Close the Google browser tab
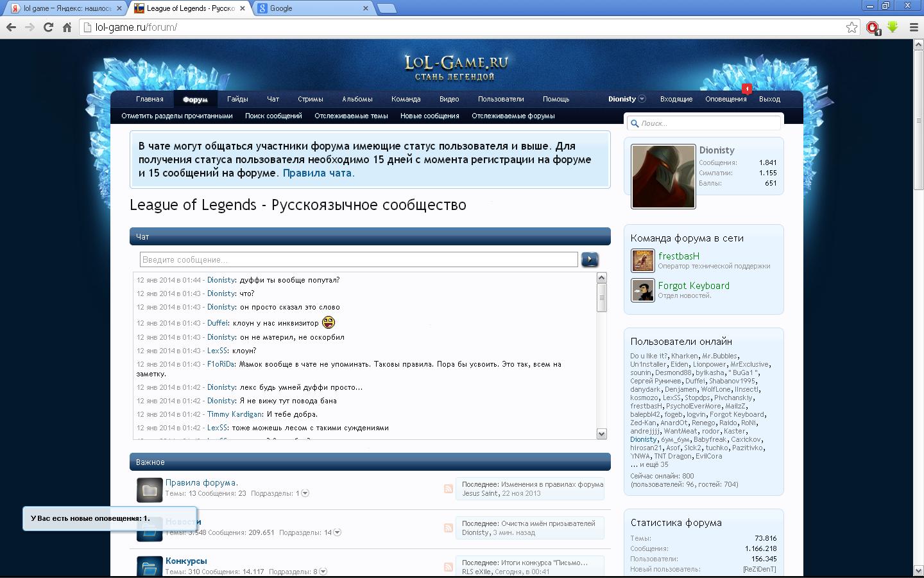The height and width of the screenshot is (578, 924). (x=366, y=8)
